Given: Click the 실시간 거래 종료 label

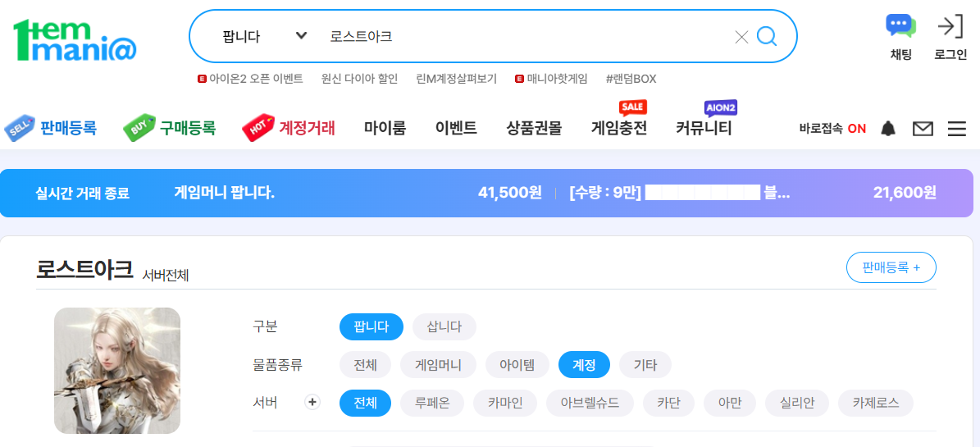Looking at the screenshot, I should point(83,194).
